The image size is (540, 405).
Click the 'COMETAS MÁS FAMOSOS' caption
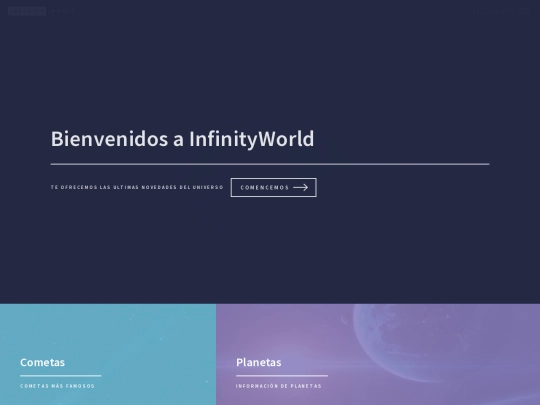[x=57, y=386]
